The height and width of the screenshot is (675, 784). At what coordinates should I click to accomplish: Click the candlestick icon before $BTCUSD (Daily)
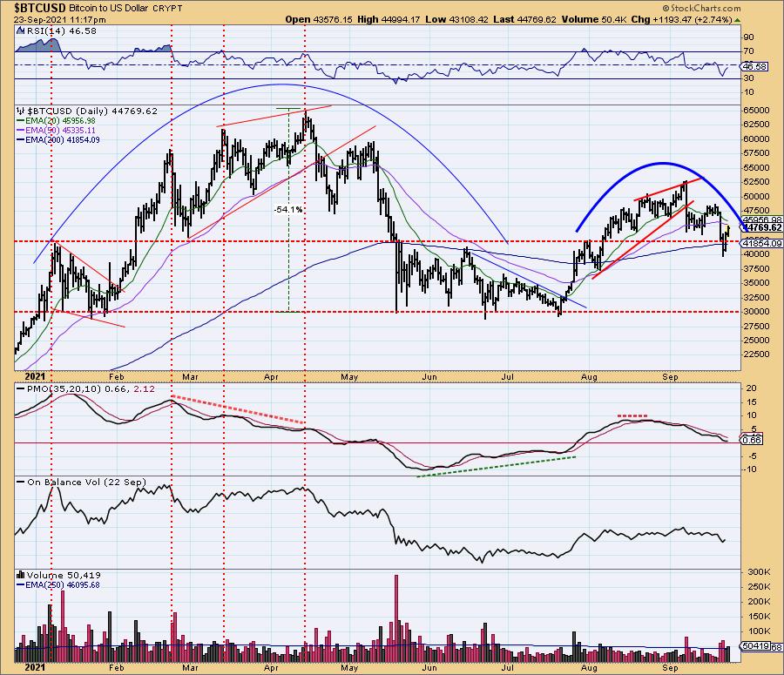click(x=21, y=111)
